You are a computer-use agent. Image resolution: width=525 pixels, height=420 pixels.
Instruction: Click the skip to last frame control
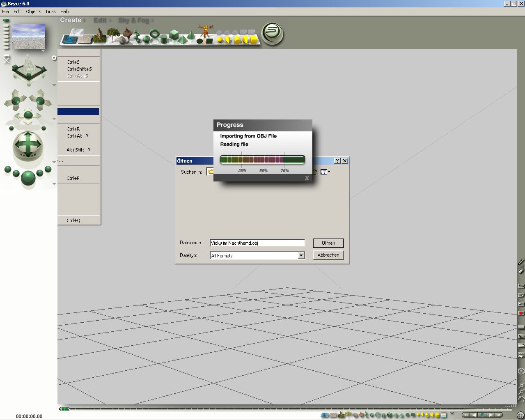point(498,415)
